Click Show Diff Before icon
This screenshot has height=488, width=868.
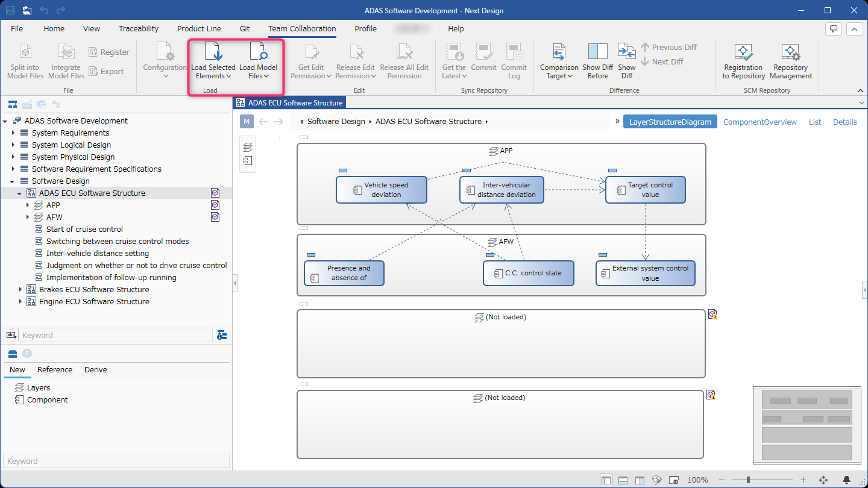coord(597,51)
